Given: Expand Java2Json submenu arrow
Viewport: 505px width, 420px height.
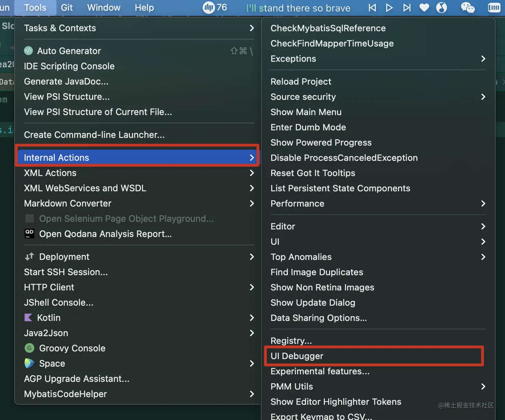Looking at the screenshot, I should (252, 333).
